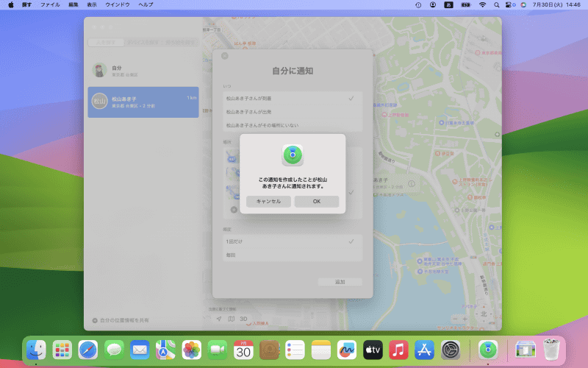The width and height of the screenshot is (588, 368).
Task: Open the Apple menu
Action: click(11, 4)
